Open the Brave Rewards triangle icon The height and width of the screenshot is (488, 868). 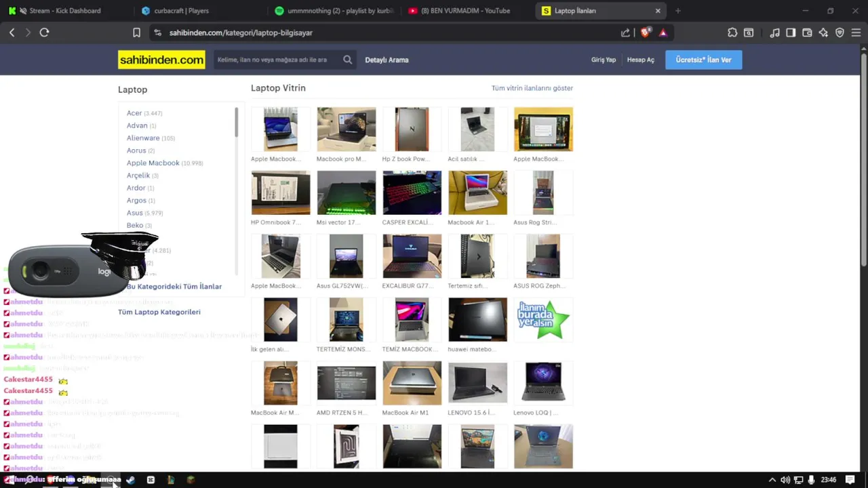coord(663,33)
